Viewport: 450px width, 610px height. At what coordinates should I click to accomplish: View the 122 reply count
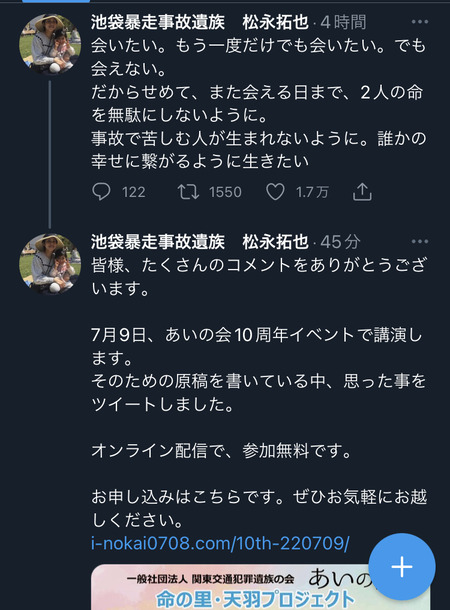pyautogui.click(x=134, y=192)
